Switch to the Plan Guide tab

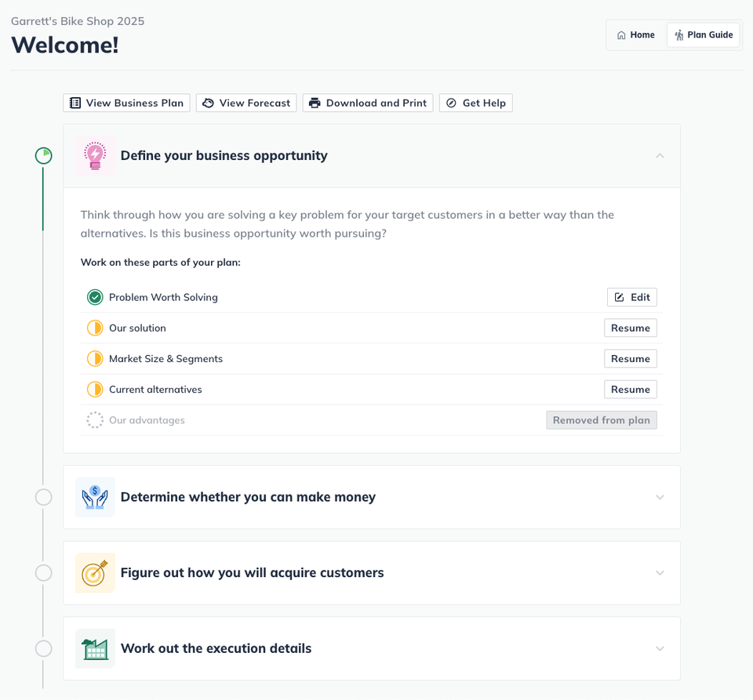703,35
